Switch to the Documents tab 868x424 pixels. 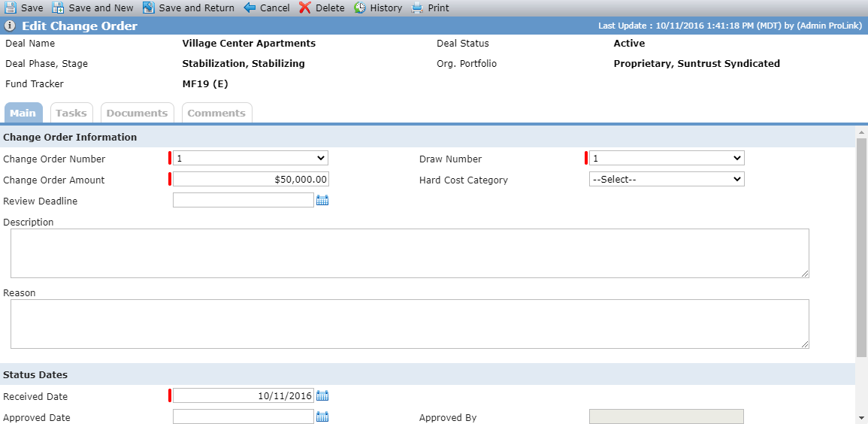tap(138, 113)
